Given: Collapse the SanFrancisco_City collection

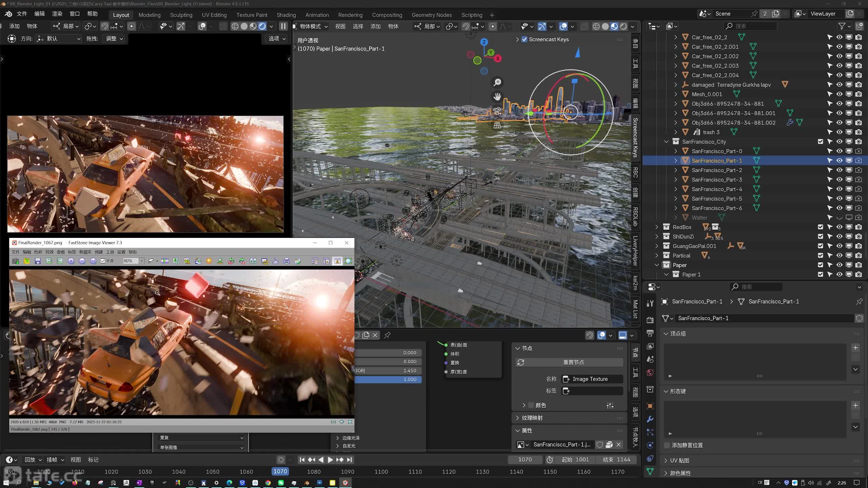Looking at the screenshot, I should click(666, 142).
